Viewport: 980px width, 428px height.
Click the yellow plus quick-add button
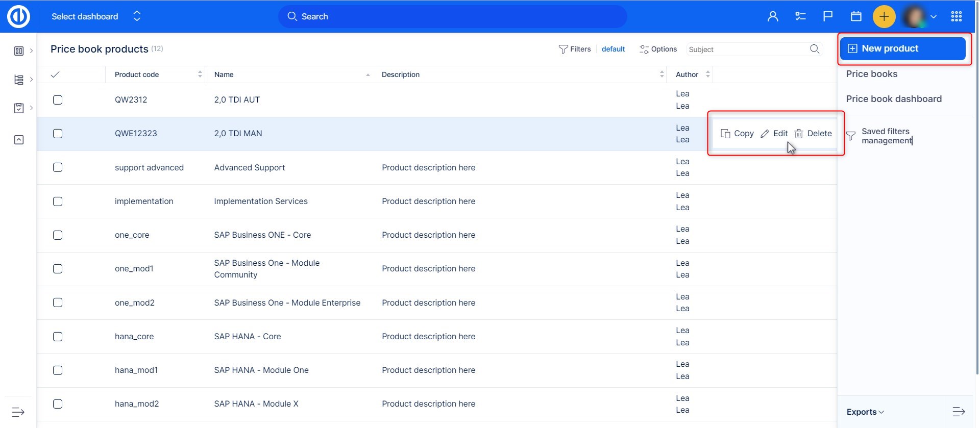[x=884, y=16]
